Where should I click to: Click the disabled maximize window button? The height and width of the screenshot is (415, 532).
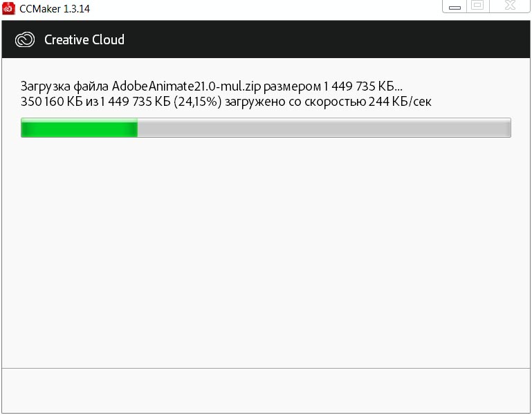click(x=478, y=6)
